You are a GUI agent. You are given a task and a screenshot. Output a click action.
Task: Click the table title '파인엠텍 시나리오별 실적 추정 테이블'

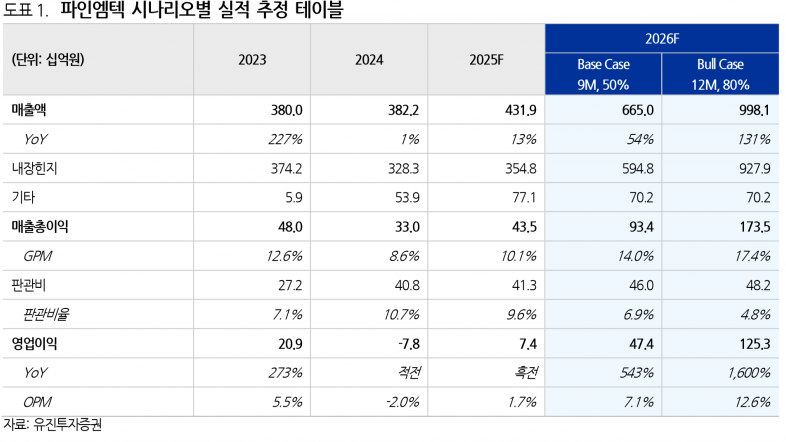tap(202, 10)
